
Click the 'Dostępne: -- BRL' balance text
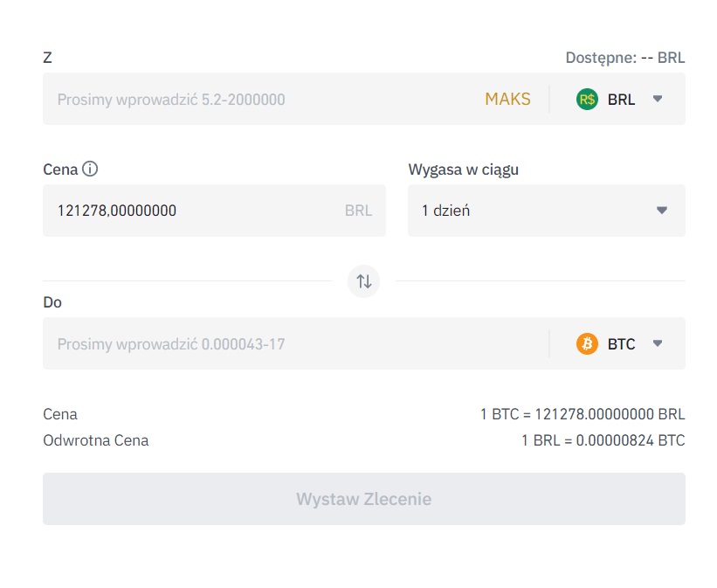tap(624, 58)
